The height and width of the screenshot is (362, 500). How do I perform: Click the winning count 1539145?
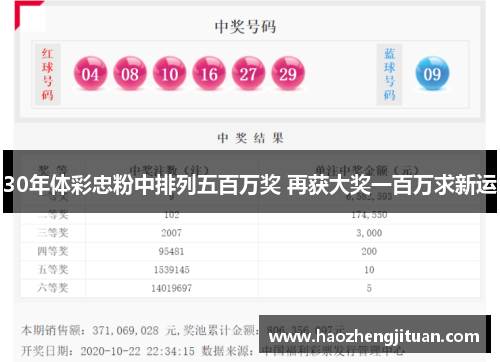pyautogui.click(x=172, y=270)
